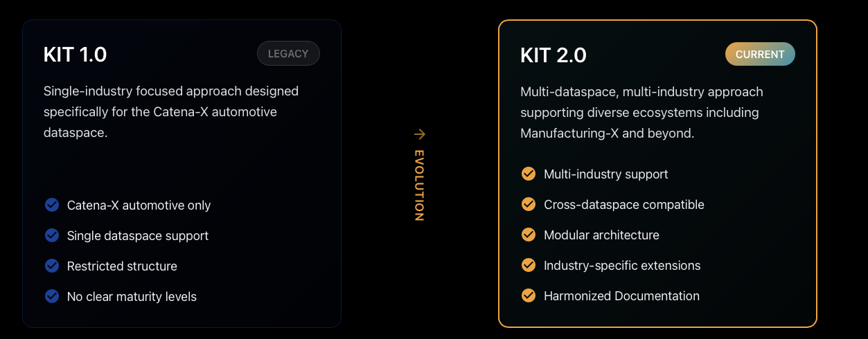Click the LEGACY badge

point(288,54)
